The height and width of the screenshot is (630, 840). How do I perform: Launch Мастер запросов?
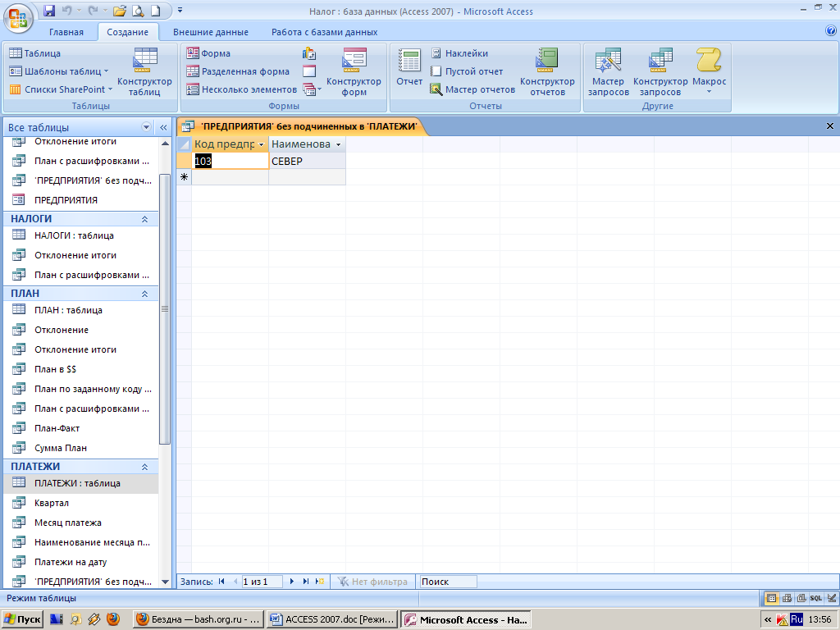pos(608,72)
